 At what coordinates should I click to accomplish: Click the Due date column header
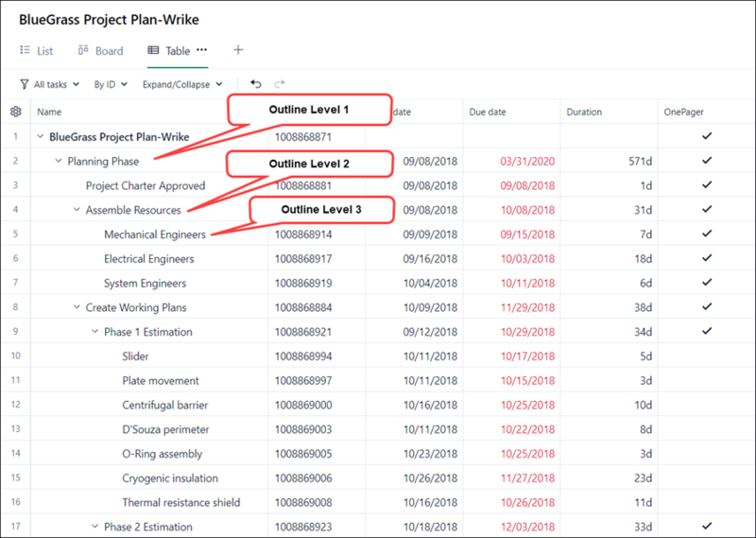pyautogui.click(x=488, y=112)
